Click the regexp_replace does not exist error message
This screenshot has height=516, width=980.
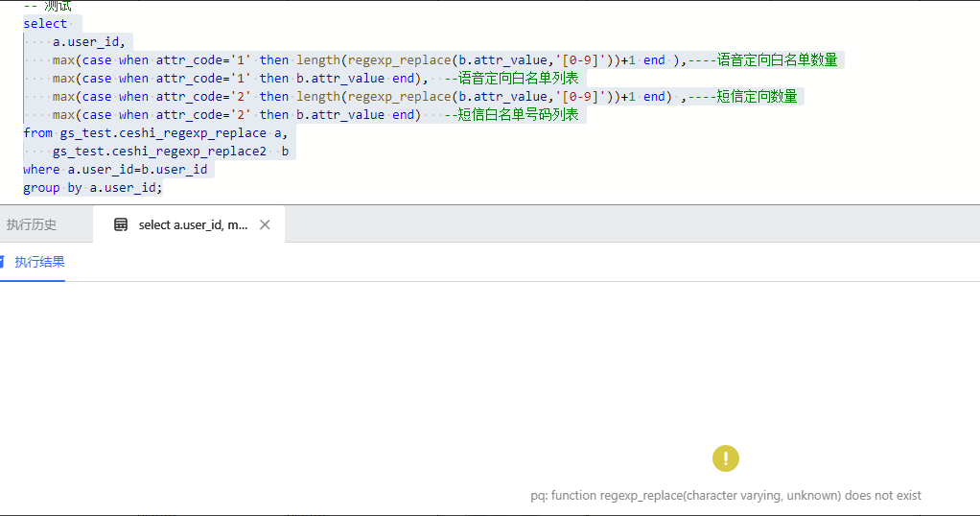(726, 495)
